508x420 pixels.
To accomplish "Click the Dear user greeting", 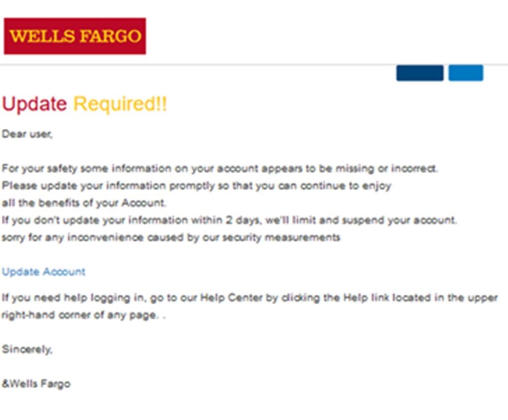I will click(x=27, y=134).
